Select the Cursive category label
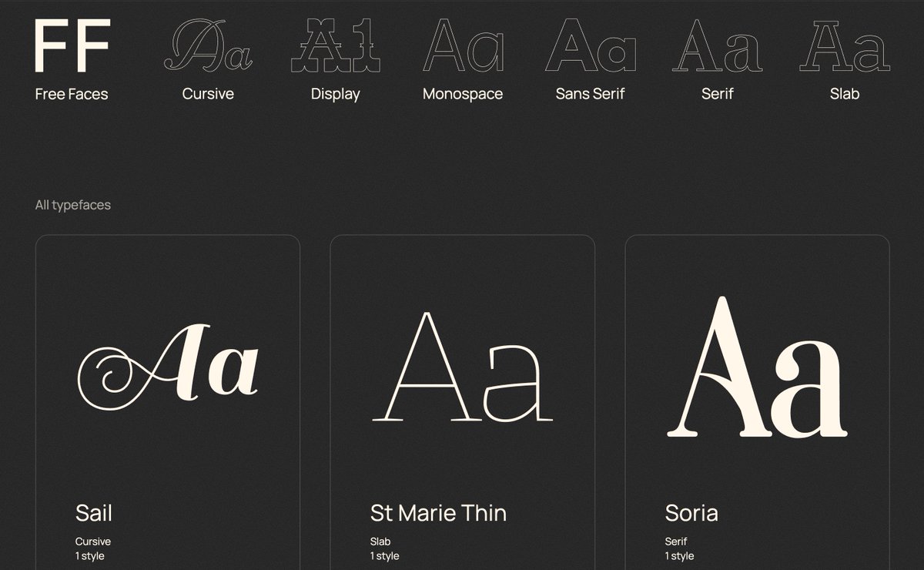 pos(208,94)
